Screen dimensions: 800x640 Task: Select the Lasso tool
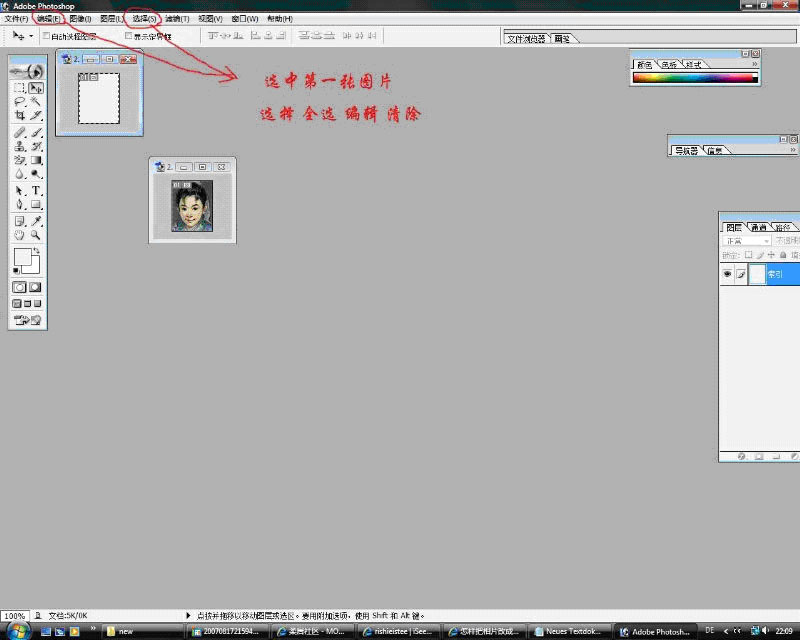[x=19, y=102]
